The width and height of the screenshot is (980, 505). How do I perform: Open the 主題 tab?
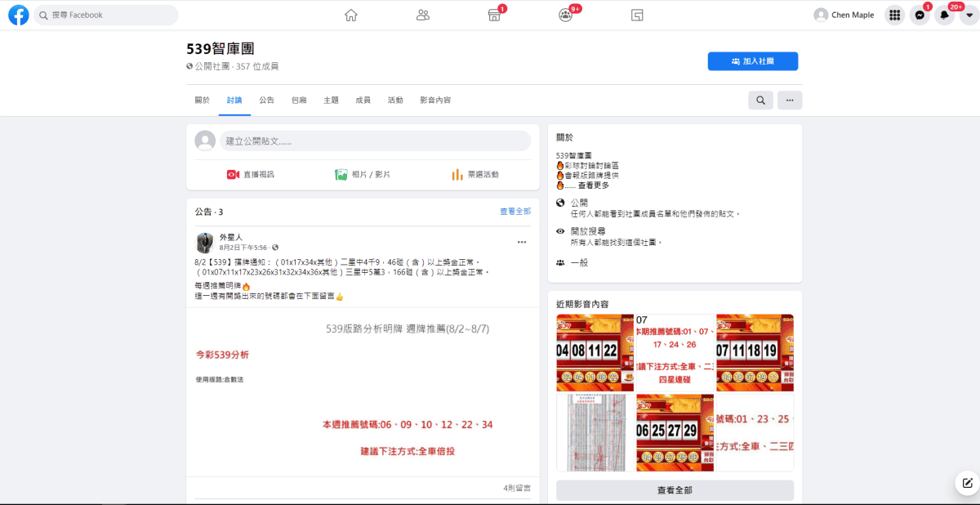coord(331,100)
